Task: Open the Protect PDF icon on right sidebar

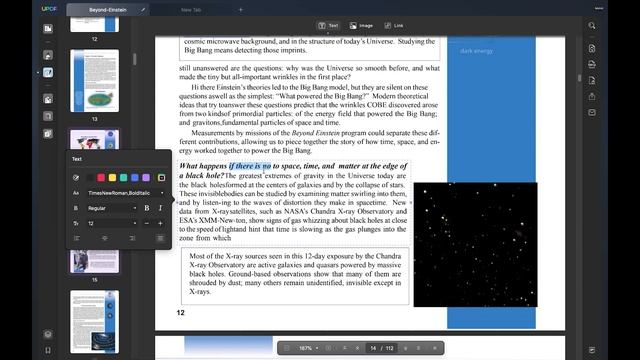Action: click(x=592, y=80)
